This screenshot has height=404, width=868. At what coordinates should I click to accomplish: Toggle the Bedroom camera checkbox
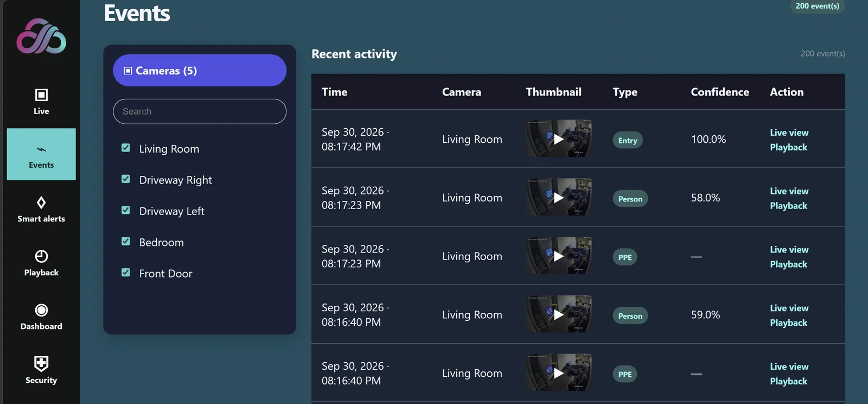click(x=126, y=241)
